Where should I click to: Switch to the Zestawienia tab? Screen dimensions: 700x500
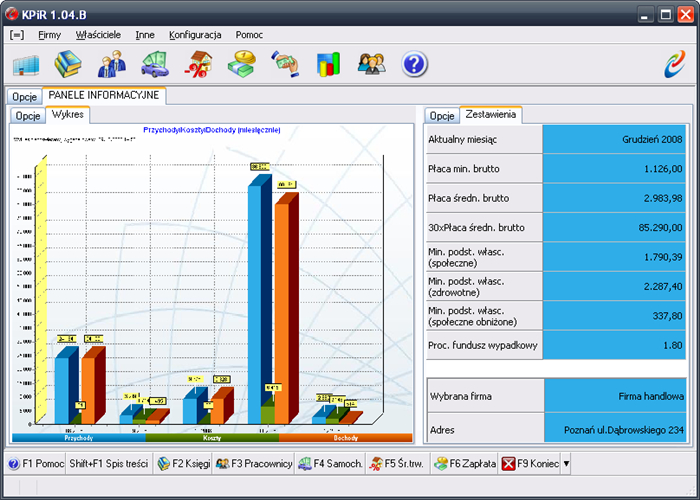(490, 115)
